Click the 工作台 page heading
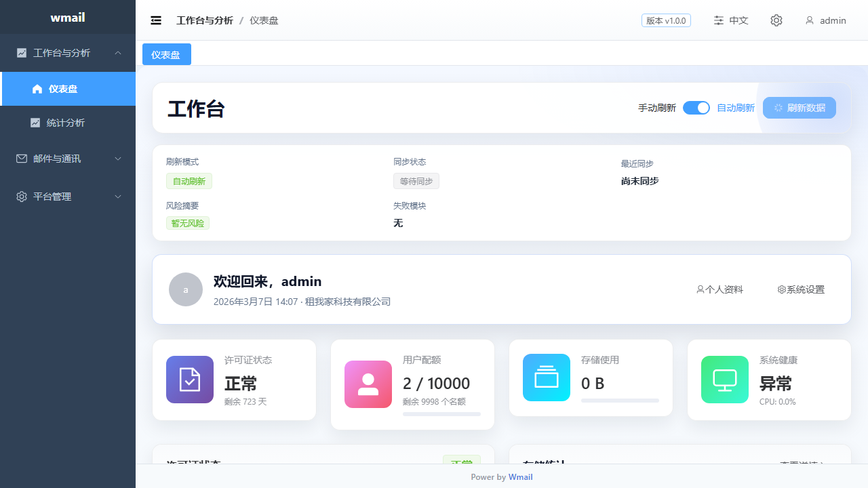 click(x=197, y=108)
